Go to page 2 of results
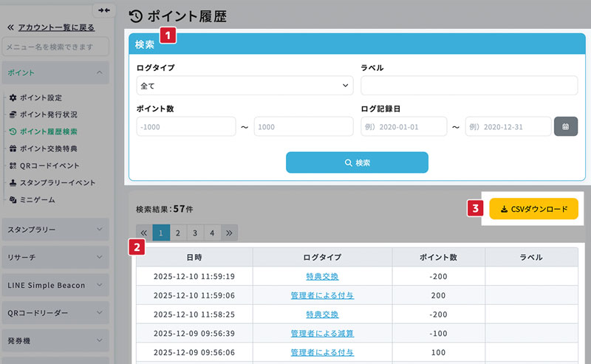Image resolution: width=591 pixels, height=364 pixels. tap(178, 233)
